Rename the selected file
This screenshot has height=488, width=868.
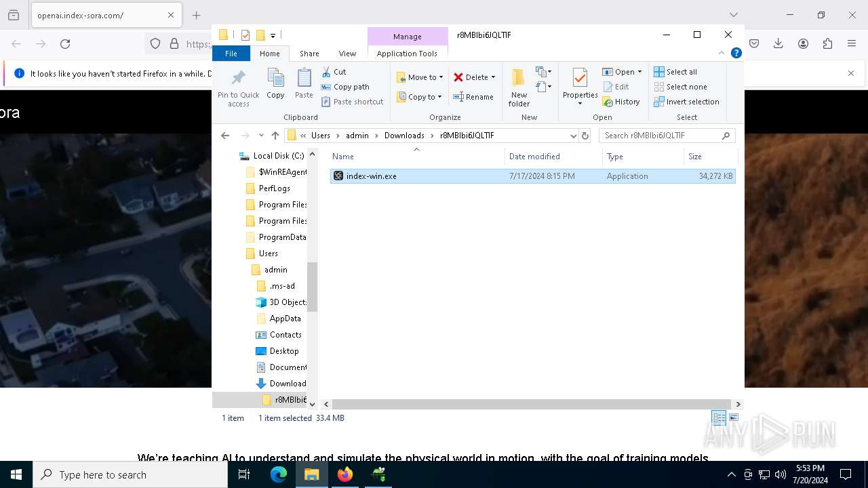(473, 97)
